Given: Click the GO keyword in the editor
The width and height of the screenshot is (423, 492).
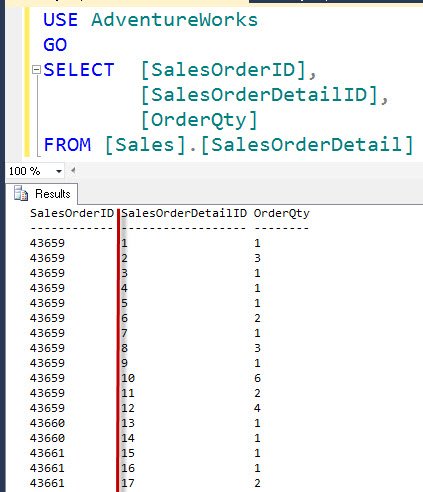Looking at the screenshot, I should [55, 45].
